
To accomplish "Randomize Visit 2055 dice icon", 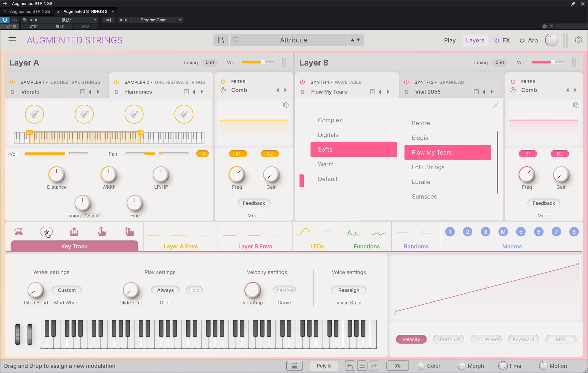I will click(476, 92).
